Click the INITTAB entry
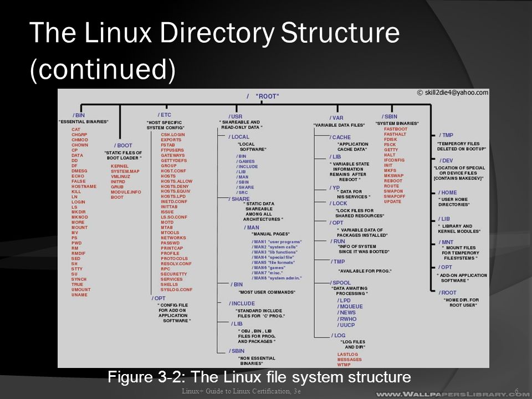The image size is (532, 399). click(x=169, y=207)
